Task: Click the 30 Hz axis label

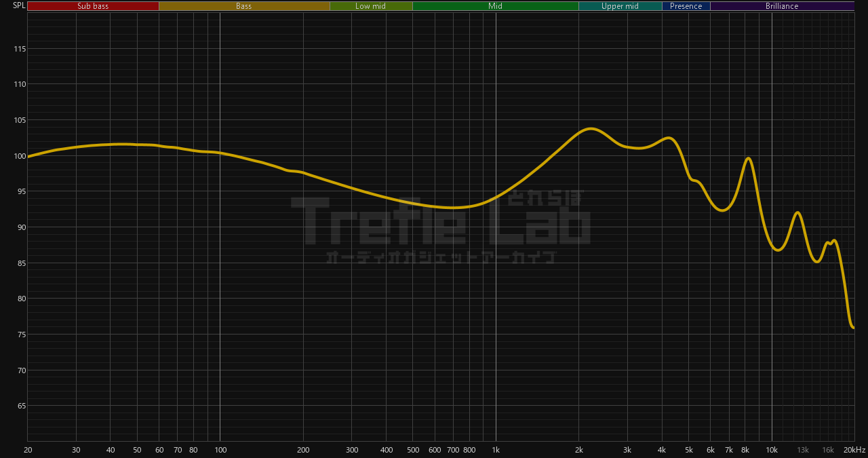Action: (76, 450)
